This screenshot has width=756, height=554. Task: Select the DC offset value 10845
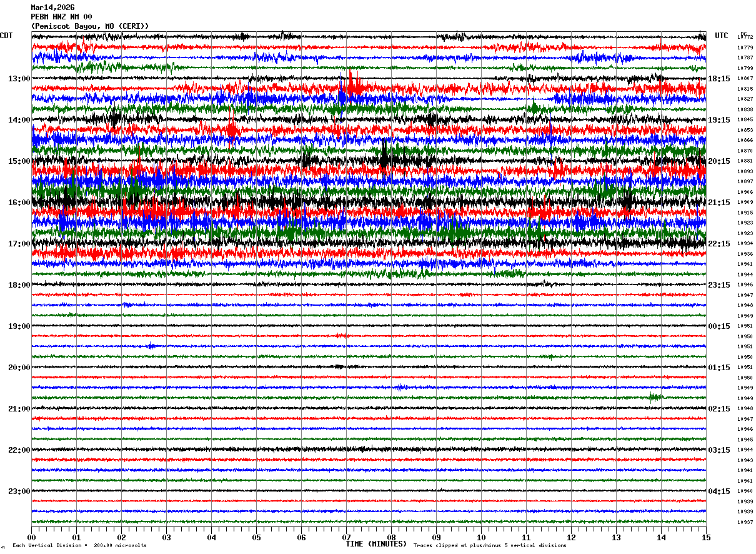(x=745, y=119)
